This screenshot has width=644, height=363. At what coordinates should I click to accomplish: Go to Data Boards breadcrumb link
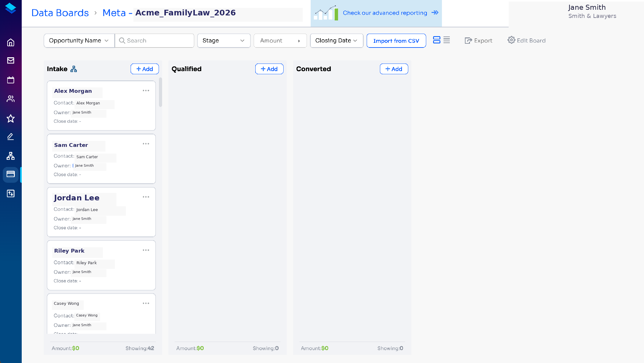click(x=60, y=13)
